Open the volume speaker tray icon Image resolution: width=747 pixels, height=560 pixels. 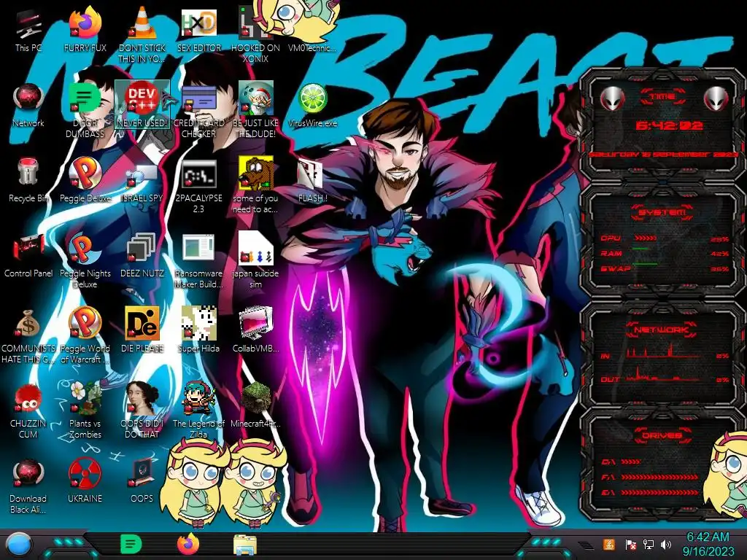[x=666, y=544]
